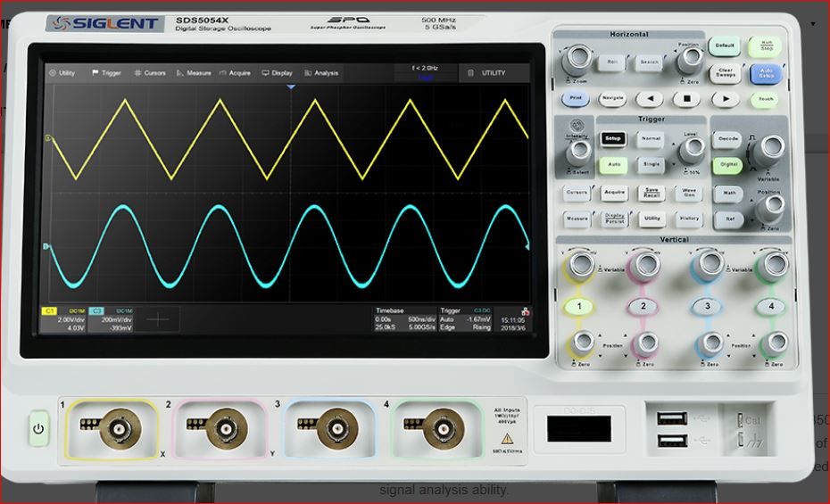Image resolution: width=830 pixels, height=504 pixels.
Task: Open the Utility menu on screen
Action: (x=62, y=73)
